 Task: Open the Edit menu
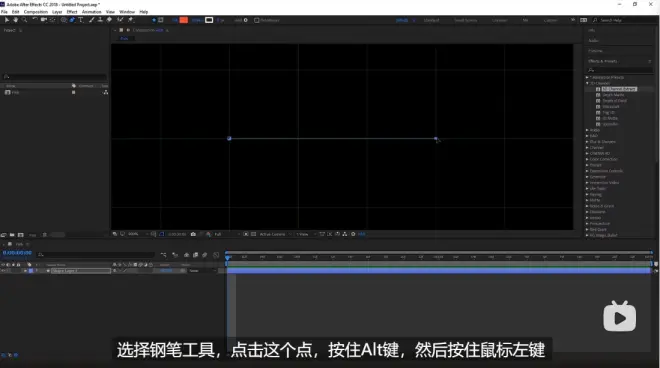pos(16,12)
